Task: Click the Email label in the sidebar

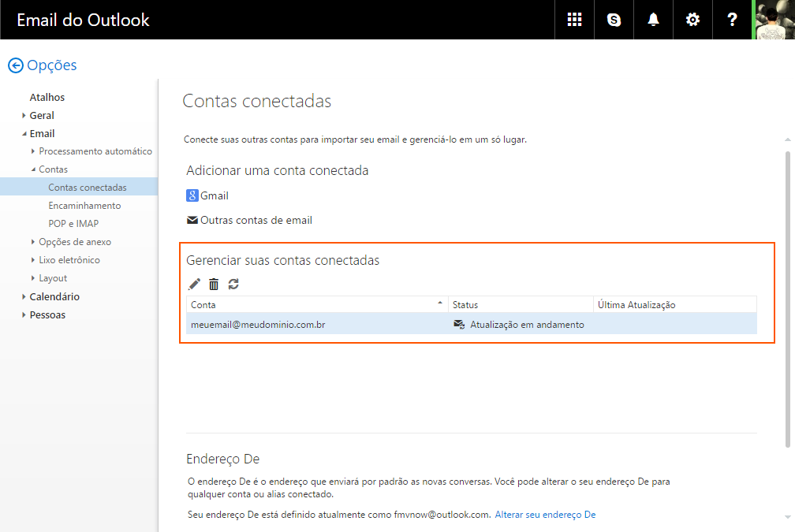Action: pos(42,134)
